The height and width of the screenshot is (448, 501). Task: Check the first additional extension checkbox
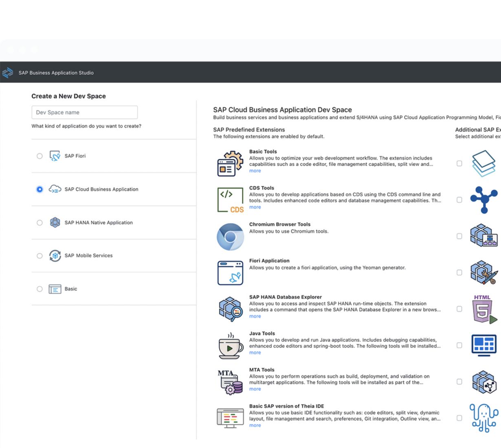pyautogui.click(x=459, y=163)
